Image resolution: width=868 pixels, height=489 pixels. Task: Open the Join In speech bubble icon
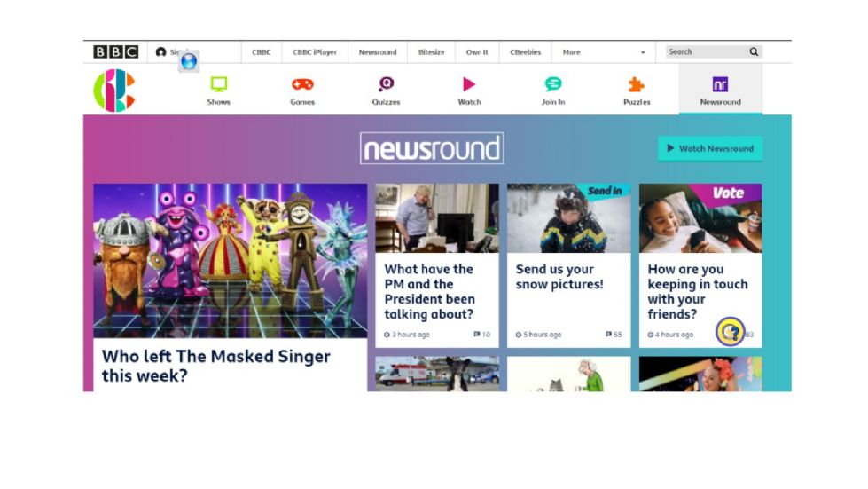click(x=553, y=84)
